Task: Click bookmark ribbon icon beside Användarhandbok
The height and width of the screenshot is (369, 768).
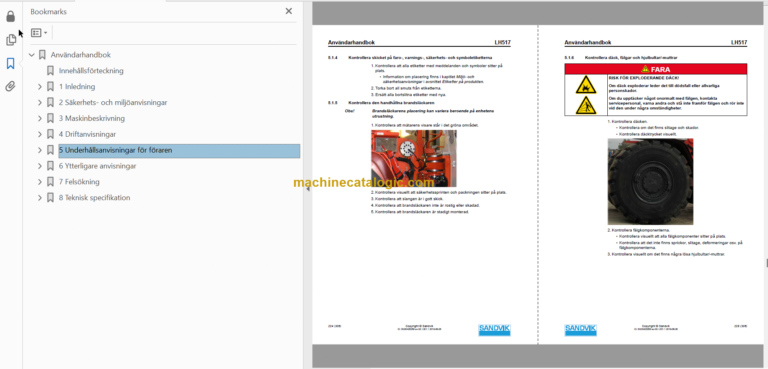Action: point(42,55)
